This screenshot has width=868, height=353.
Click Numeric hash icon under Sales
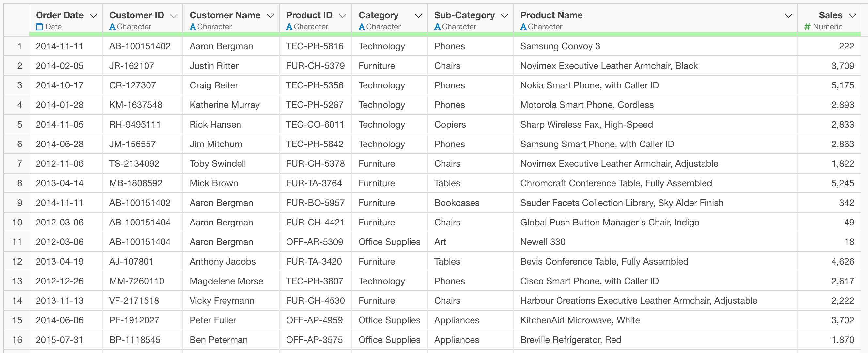pos(807,27)
